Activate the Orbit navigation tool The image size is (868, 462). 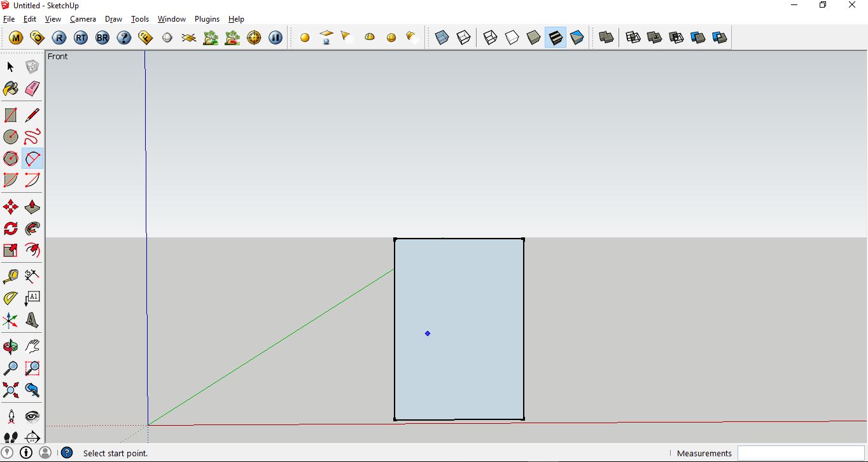pos(10,346)
